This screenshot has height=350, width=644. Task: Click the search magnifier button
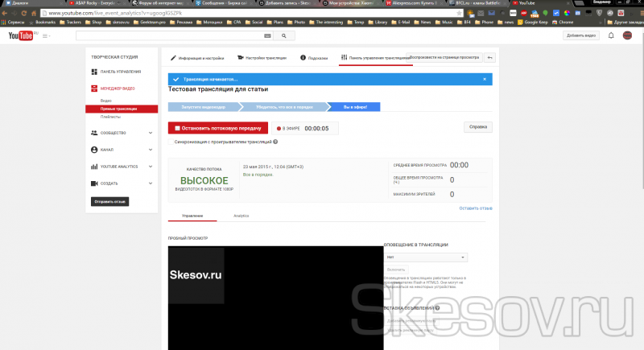coord(283,36)
